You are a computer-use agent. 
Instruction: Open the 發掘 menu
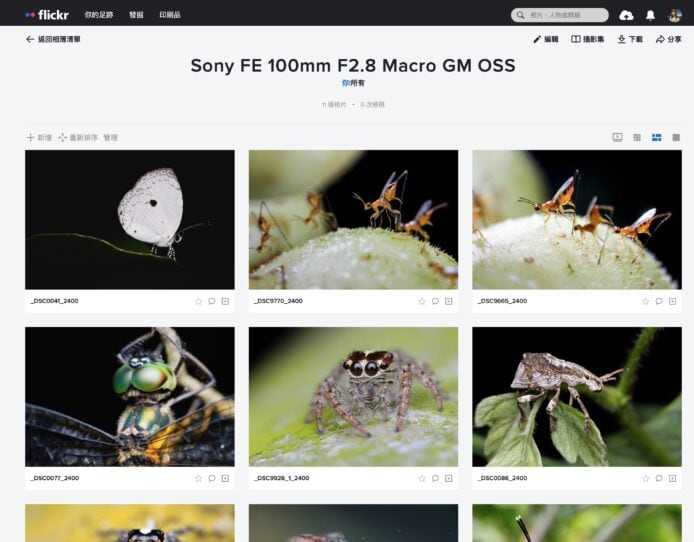pos(136,15)
